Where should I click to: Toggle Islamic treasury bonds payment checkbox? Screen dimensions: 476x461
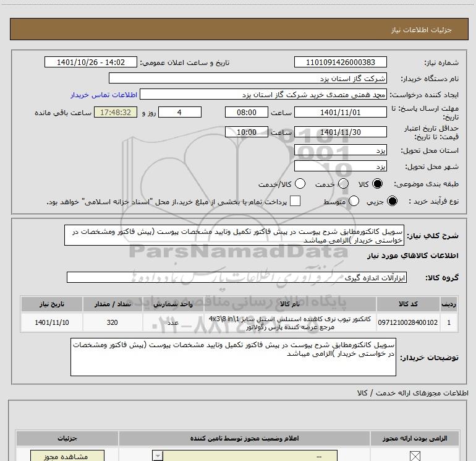point(295,201)
